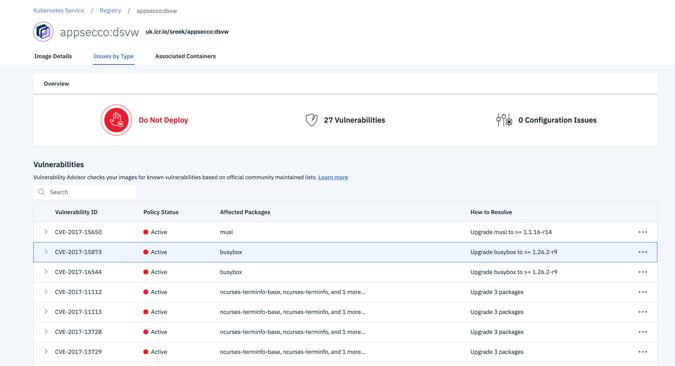The height and width of the screenshot is (366, 675).
Task: Click the CVE-2017-15650 ID text
Action: coord(78,232)
